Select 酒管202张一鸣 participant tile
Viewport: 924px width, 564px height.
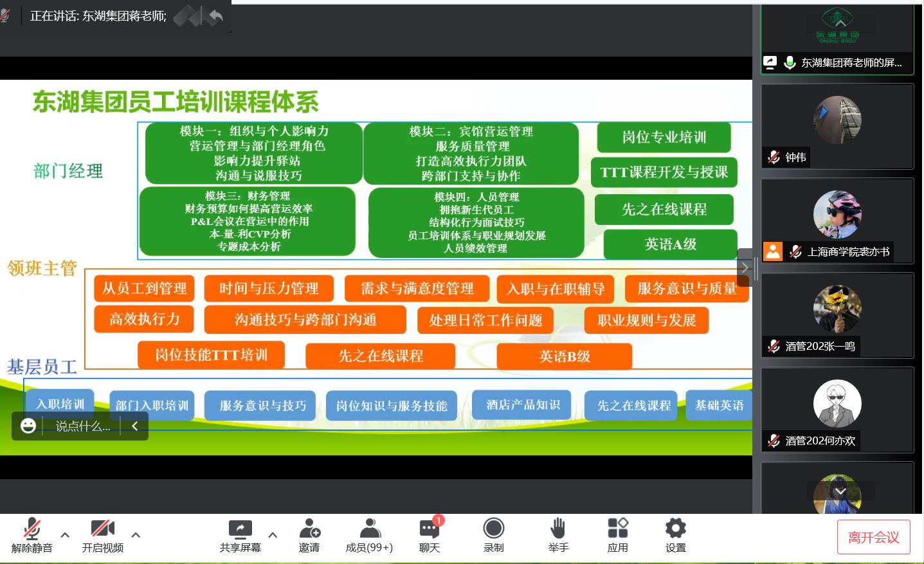point(837,316)
